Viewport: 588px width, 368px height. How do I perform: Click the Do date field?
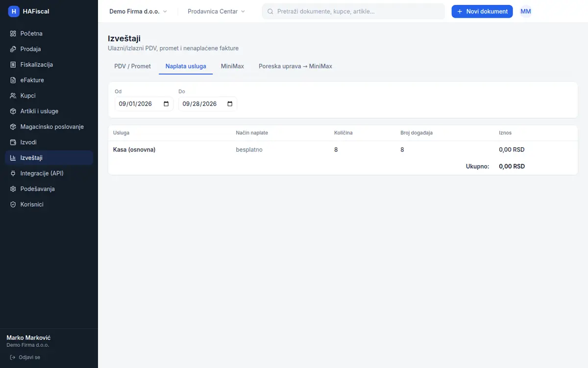point(208,104)
